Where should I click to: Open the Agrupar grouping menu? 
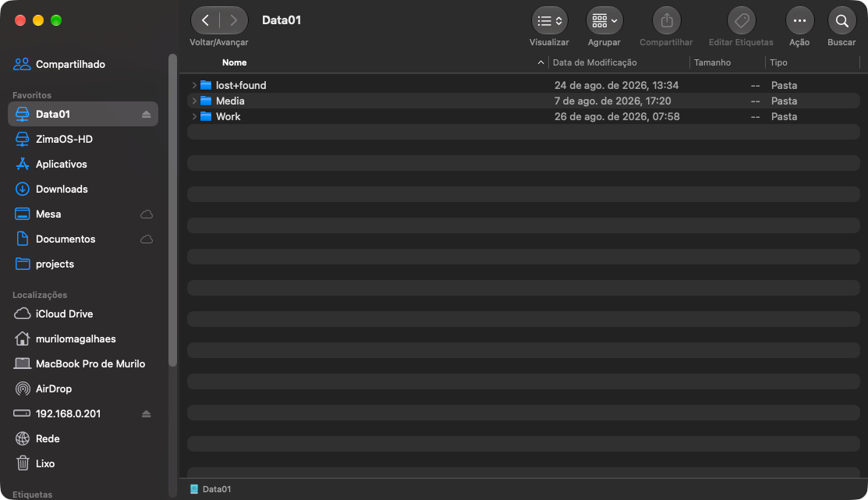click(x=604, y=21)
